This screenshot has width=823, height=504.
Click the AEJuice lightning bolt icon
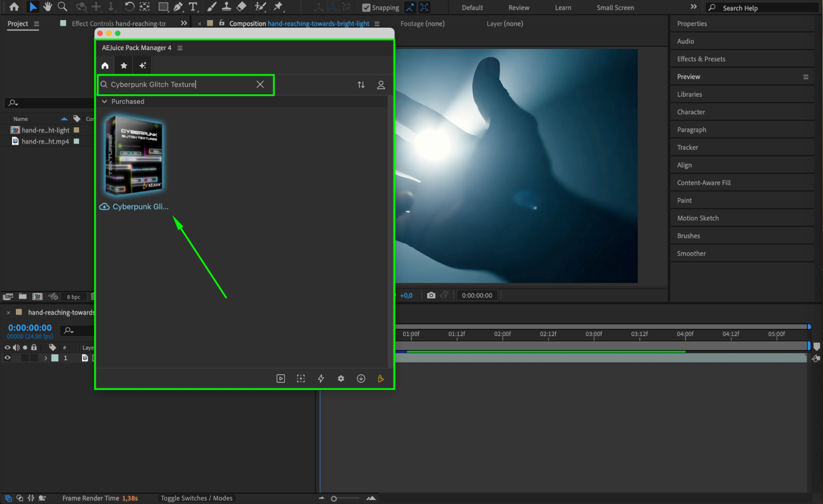[321, 379]
